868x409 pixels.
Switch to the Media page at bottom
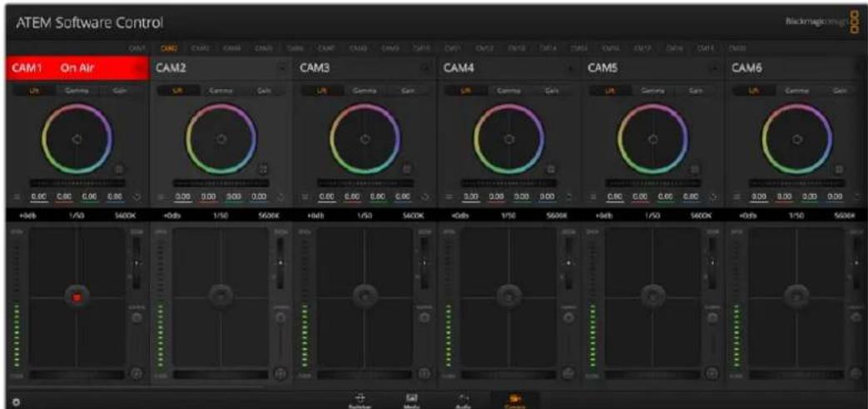tap(411, 401)
